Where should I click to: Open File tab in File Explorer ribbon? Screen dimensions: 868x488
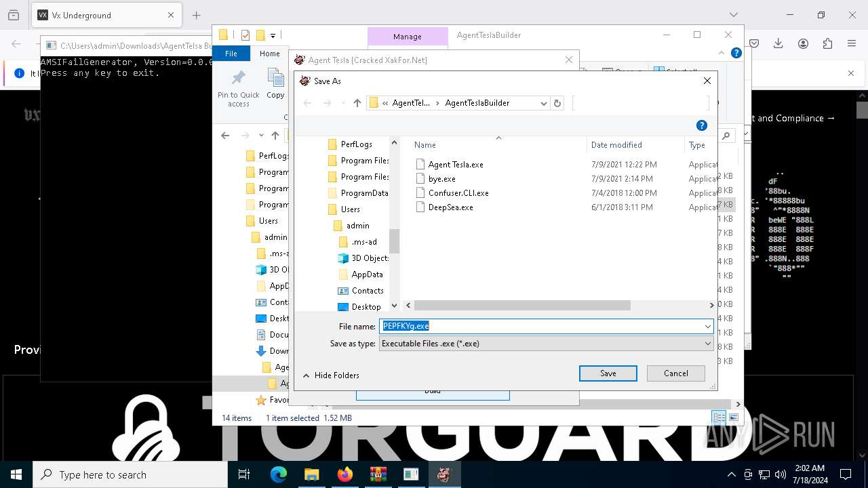pos(231,54)
